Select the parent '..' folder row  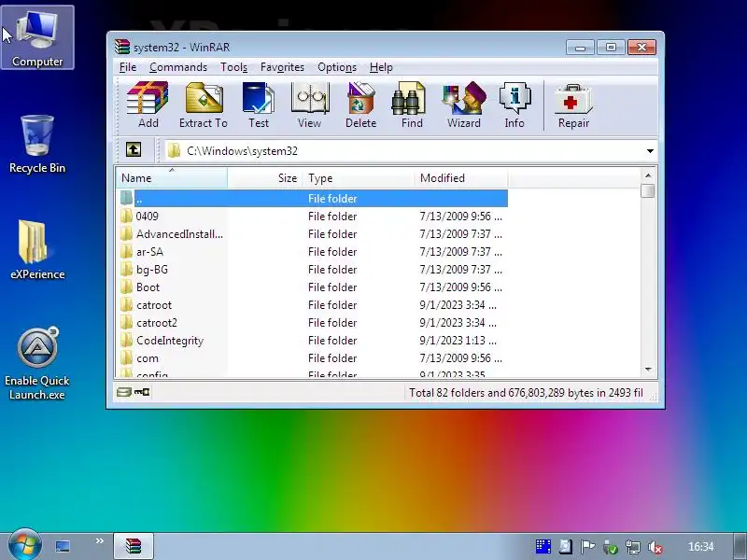pos(313,198)
